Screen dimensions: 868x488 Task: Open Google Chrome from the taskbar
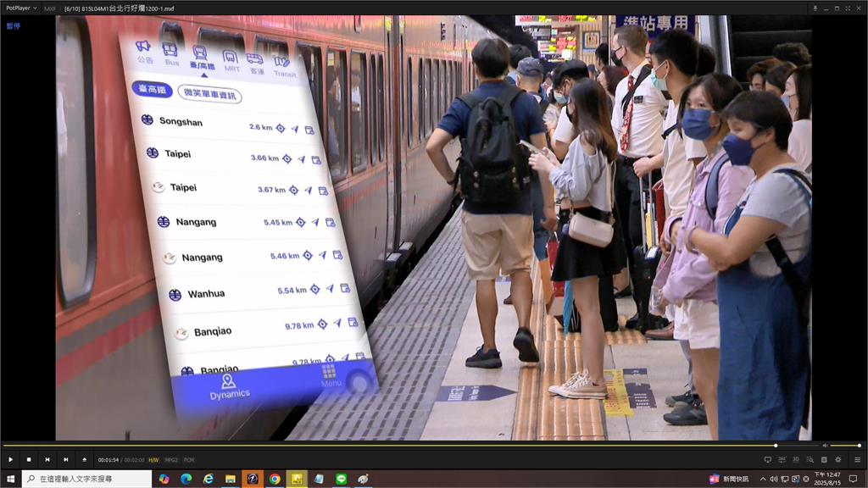275,479
